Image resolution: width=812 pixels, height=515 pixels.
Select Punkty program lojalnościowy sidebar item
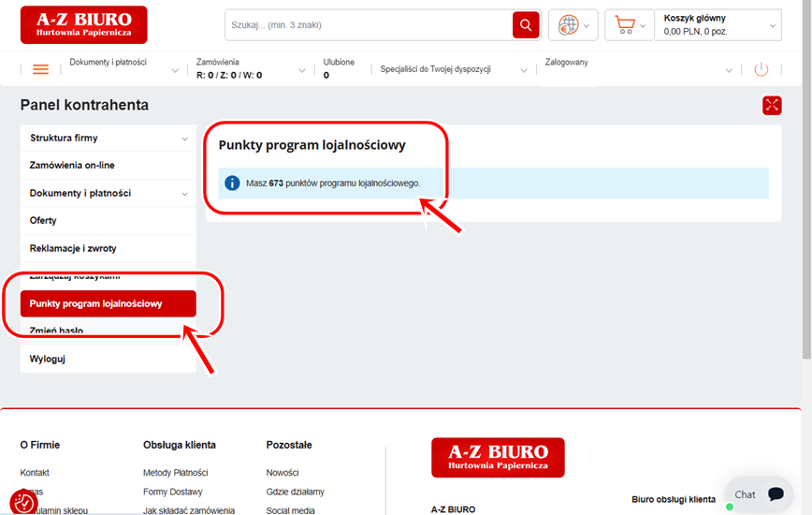[109, 303]
